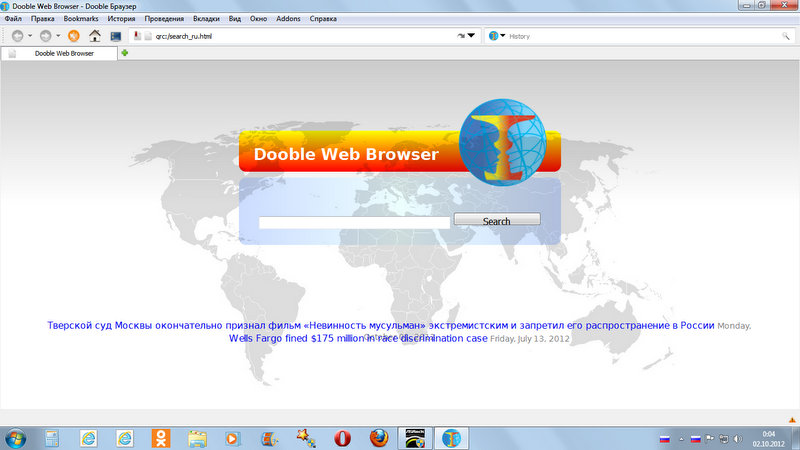
Task: Open the Окно menu
Action: (x=259, y=18)
